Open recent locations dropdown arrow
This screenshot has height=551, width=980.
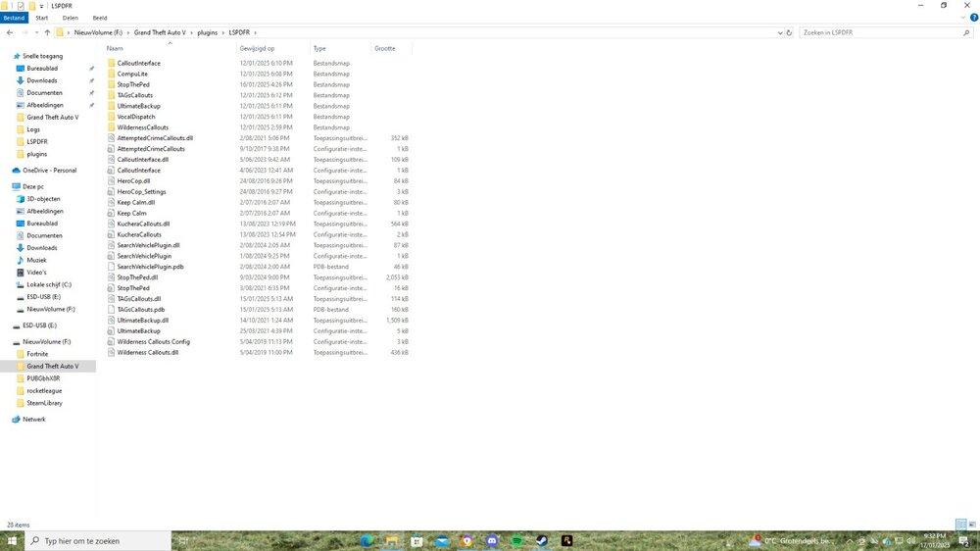(x=36, y=32)
